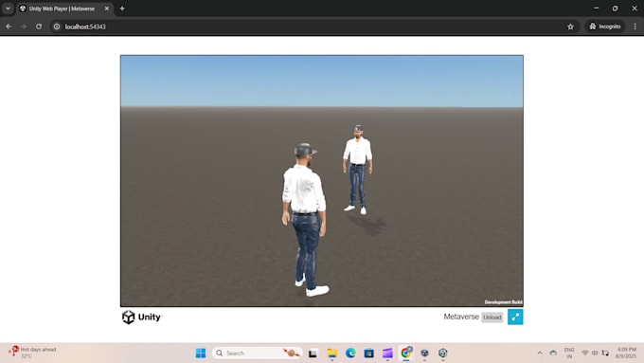This screenshot has height=363, width=644.
Task: Open the Unity Editor taskbar icon
Action: click(443, 354)
